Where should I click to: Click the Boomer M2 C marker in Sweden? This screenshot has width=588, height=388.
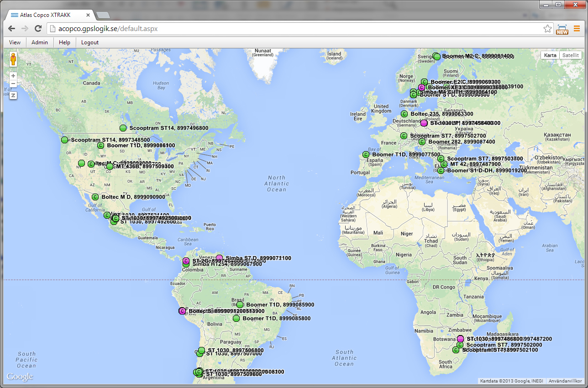pos(436,57)
